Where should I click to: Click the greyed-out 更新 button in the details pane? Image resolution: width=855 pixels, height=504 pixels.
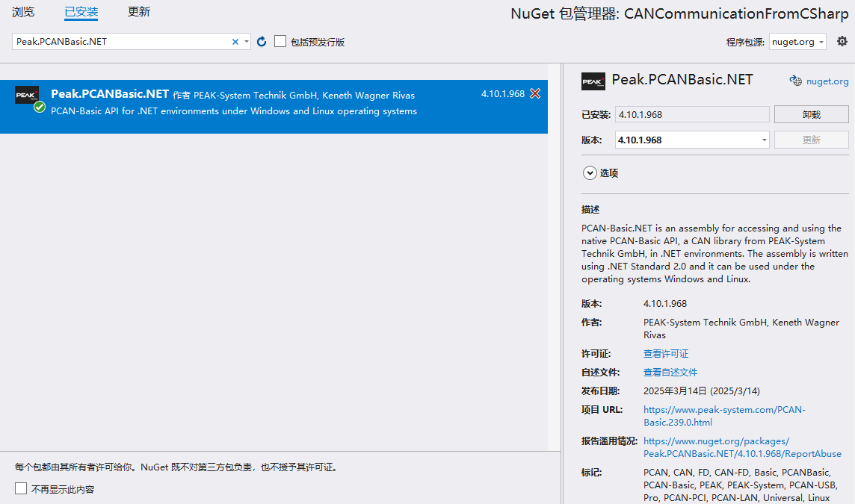(812, 140)
